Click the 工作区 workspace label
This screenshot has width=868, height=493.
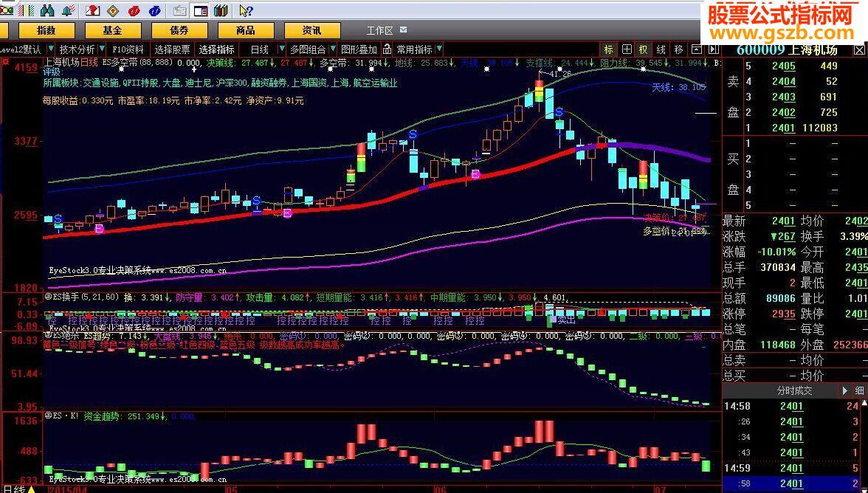[x=379, y=30]
